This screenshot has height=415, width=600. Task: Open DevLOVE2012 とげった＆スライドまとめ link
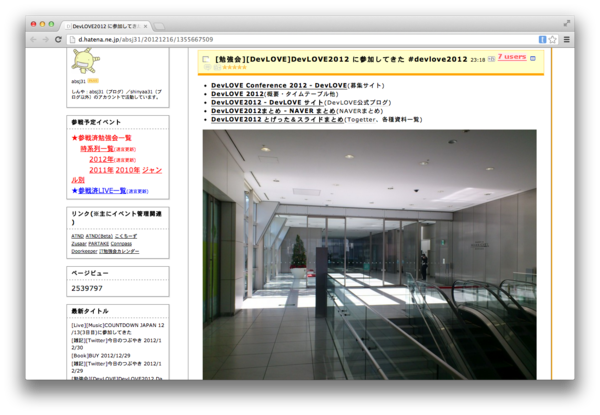[x=277, y=120]
